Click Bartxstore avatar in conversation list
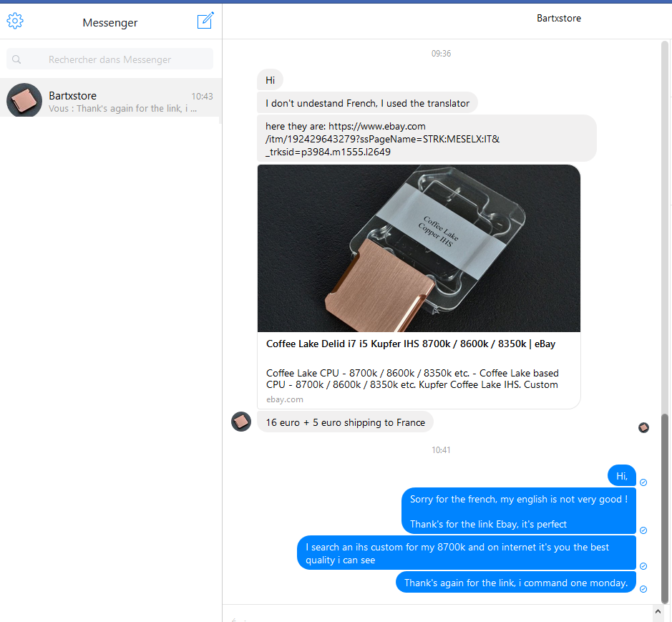 [24, 100]
